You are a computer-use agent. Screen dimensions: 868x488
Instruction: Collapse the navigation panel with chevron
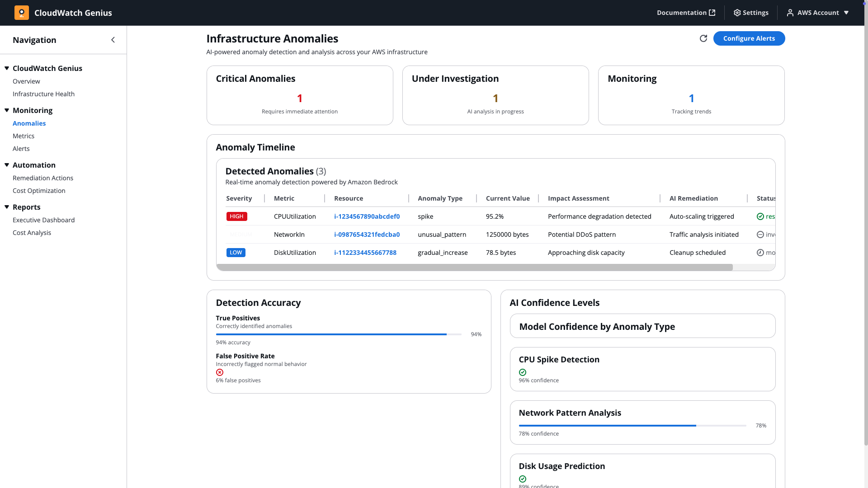(113, 40)
